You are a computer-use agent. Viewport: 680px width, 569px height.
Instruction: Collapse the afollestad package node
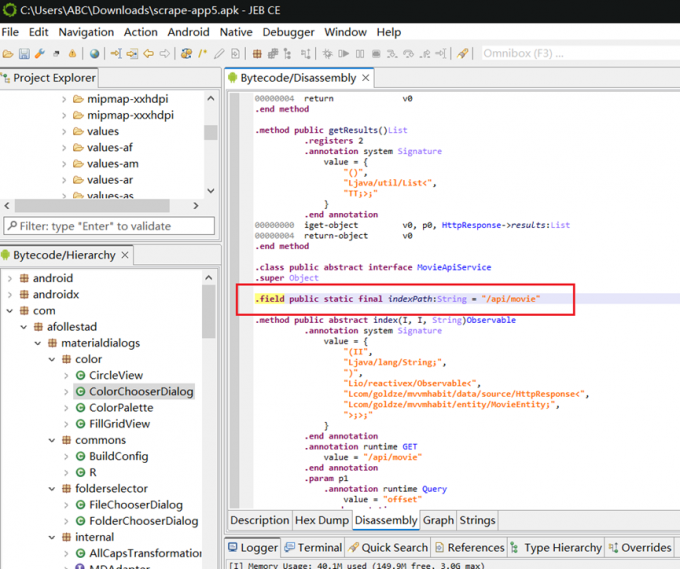click(24, 327)
